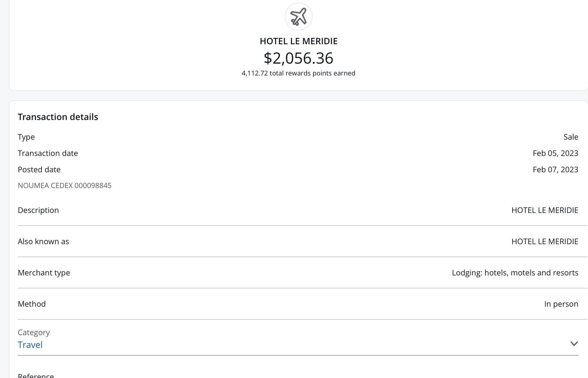Click the Feb 05, 2023 transaction date
The height and width of the screenshot is (378, 588).
click(555, 153)
